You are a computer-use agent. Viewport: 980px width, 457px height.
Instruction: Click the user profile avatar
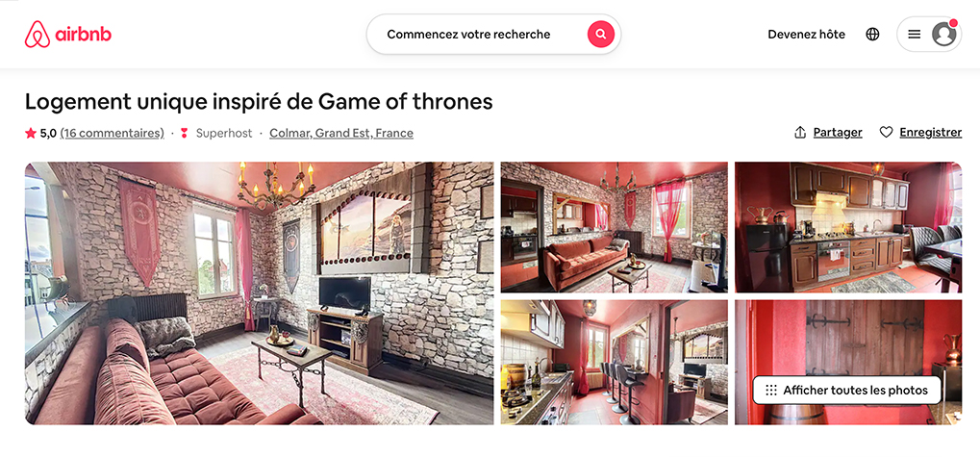point(943,35)
